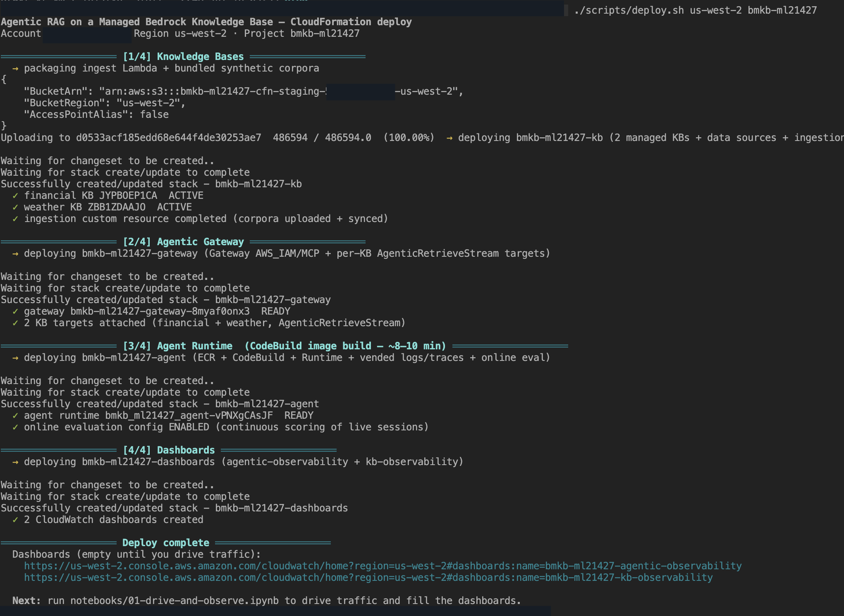
Task: Click the AccessPointAlias false line
Action: click(96, 115)
